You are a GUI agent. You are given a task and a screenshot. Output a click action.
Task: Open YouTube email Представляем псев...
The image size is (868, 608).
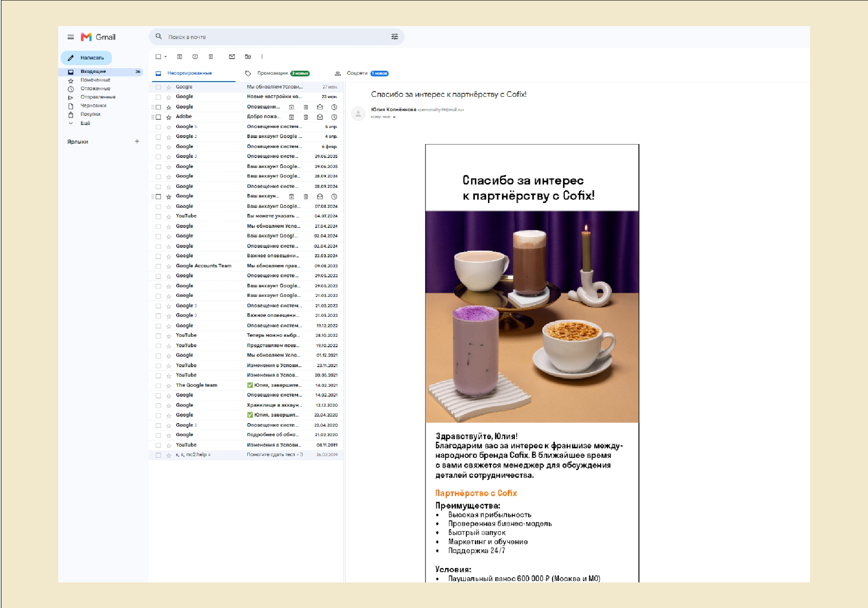[246, 345]
